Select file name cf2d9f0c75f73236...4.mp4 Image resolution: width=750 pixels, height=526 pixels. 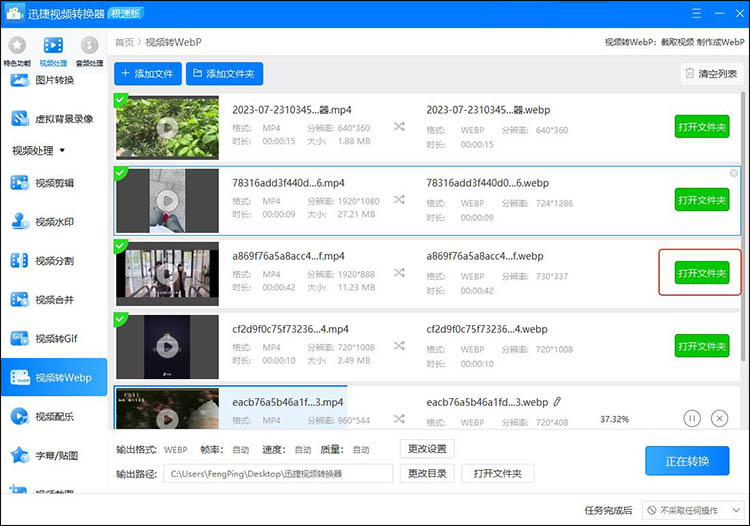point(290,329)
